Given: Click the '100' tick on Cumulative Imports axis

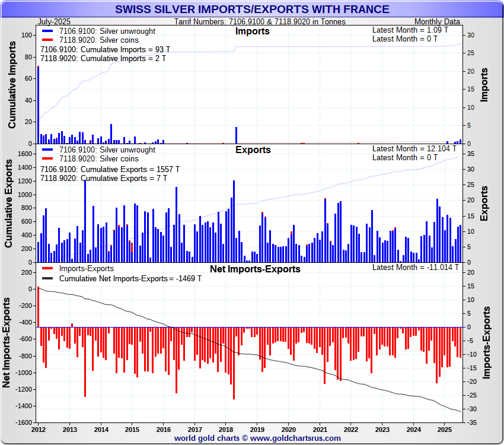Looking at the screenshot, I should (27, 35).
